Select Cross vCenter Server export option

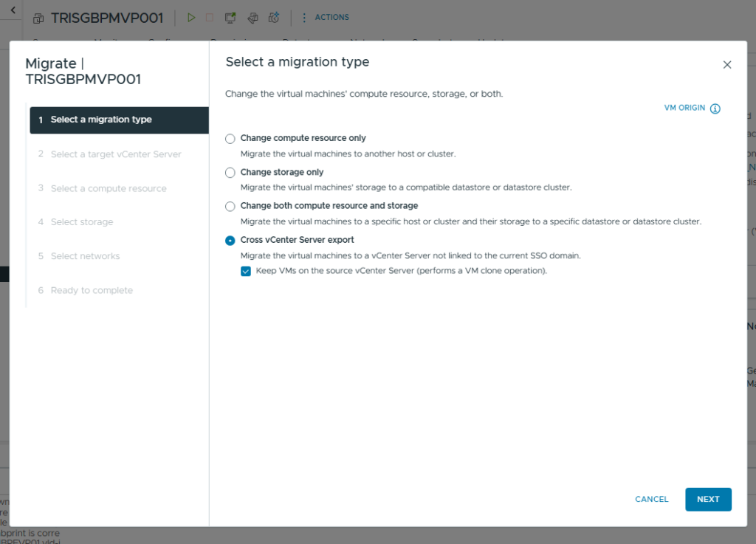coord(230,241)
